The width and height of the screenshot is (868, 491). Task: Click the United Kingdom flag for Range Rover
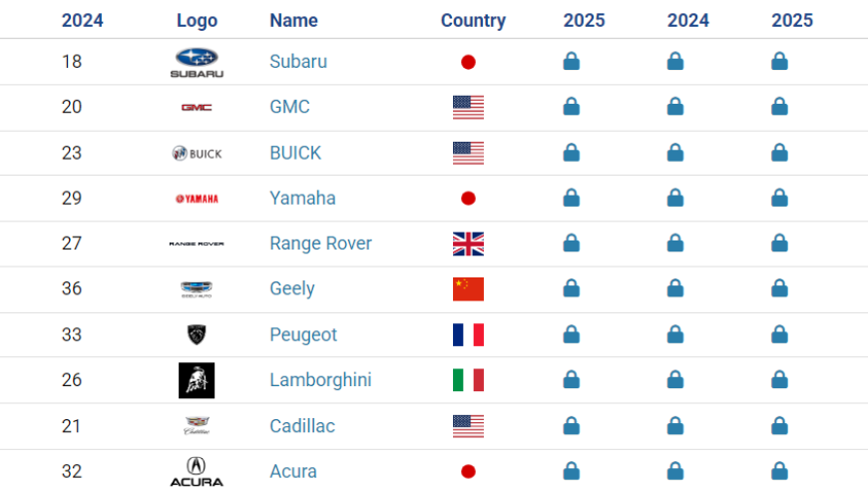coord(468,244)
